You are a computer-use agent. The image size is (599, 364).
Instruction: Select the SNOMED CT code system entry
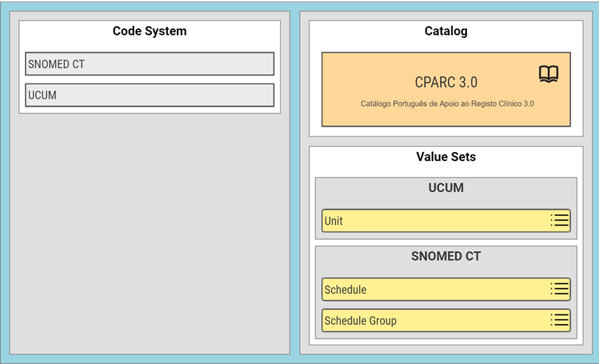coord(150,64)
